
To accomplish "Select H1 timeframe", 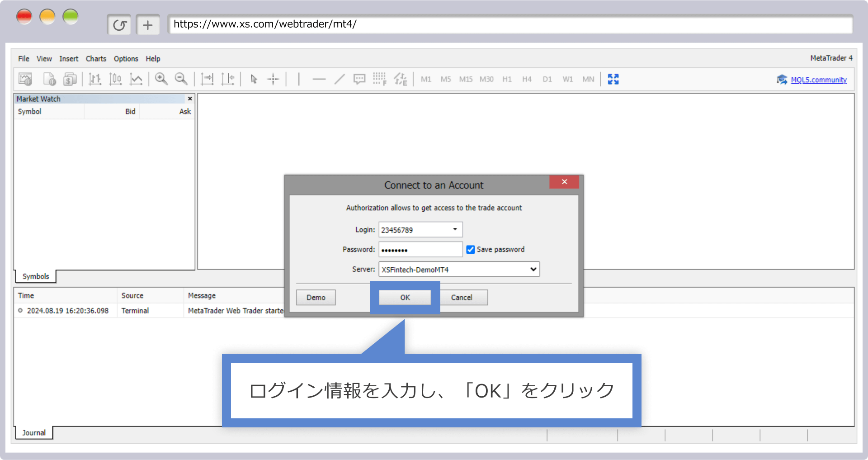I will [507, 79].
